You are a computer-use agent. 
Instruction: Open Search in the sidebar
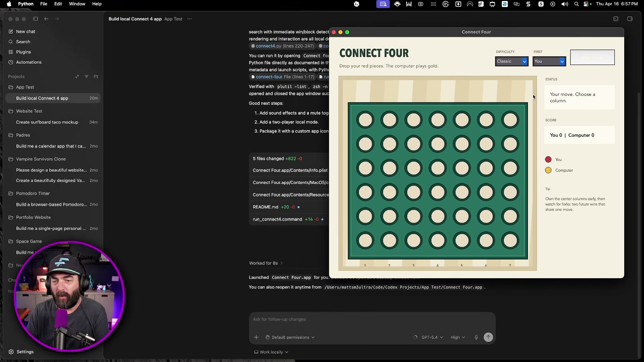[x=23, y=42]
